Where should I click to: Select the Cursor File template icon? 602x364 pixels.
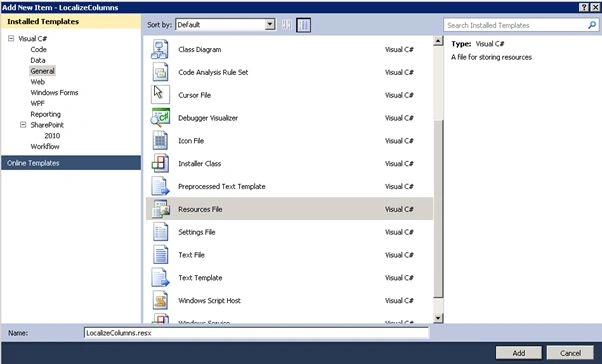pos(160,94)
